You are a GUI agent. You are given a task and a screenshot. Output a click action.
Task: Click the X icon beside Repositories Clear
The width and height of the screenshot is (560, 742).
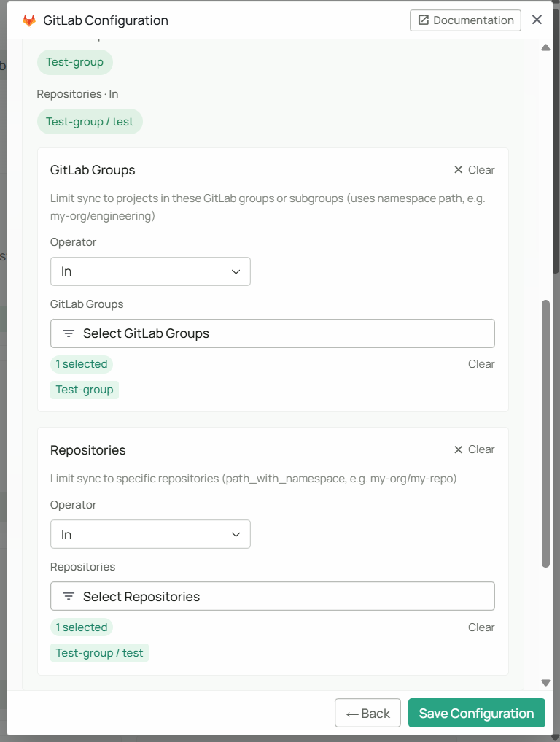coord(459,449)
